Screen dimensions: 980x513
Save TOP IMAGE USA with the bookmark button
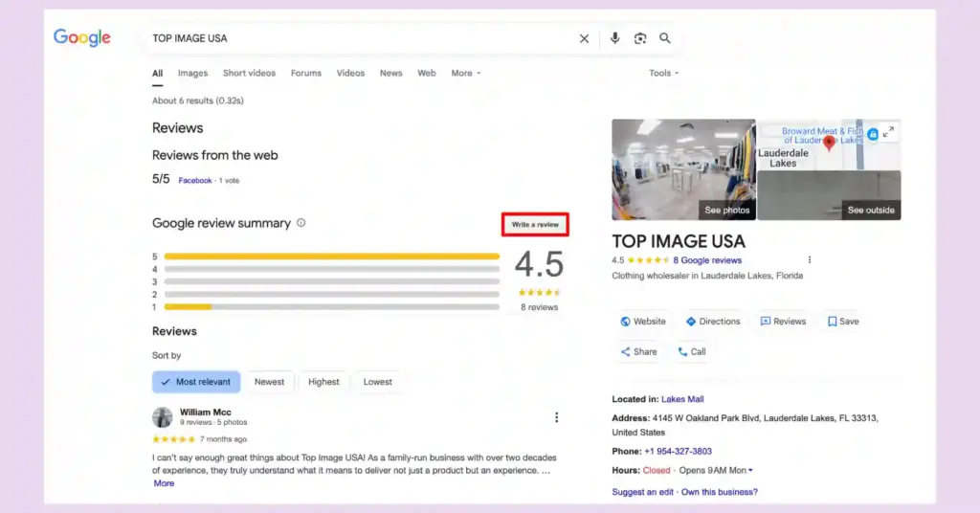843,322
